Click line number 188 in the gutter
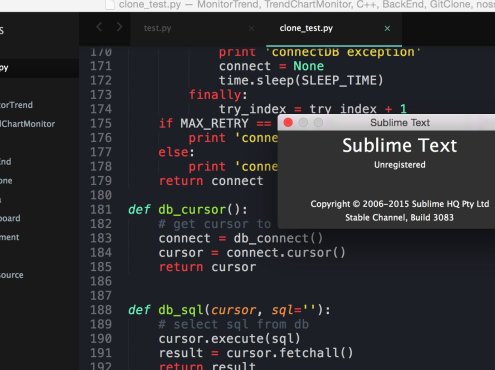Screen dimensions: 495x370 [x=101, y=310]
